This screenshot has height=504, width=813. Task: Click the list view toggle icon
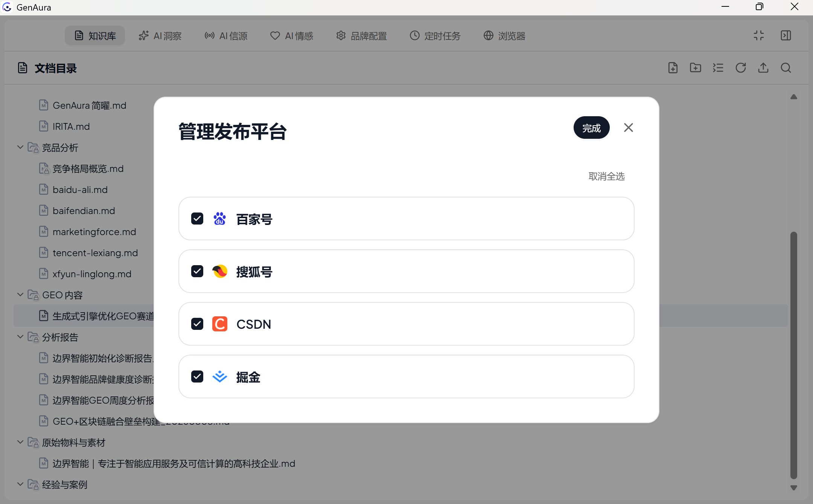pos(718,68)
